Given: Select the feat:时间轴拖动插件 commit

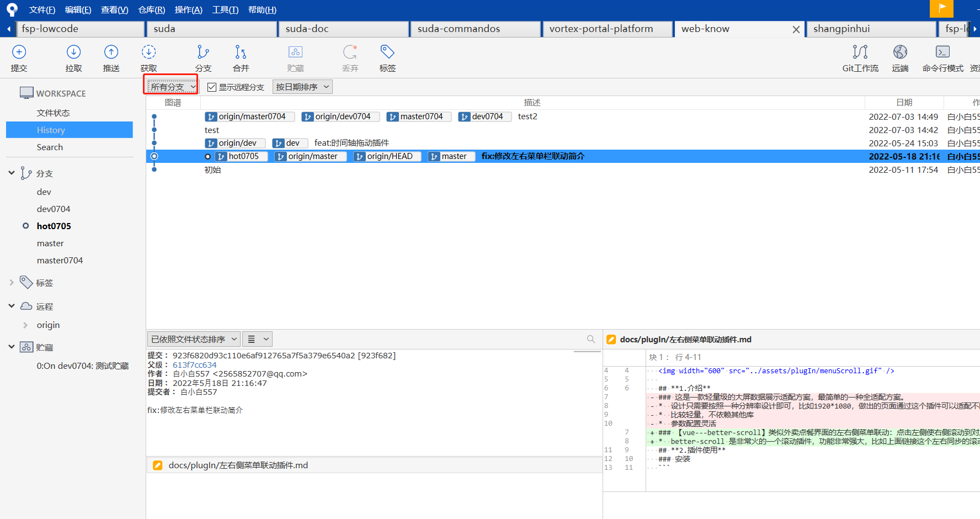Looking at the screenshot, I should (x=351, y=143).
